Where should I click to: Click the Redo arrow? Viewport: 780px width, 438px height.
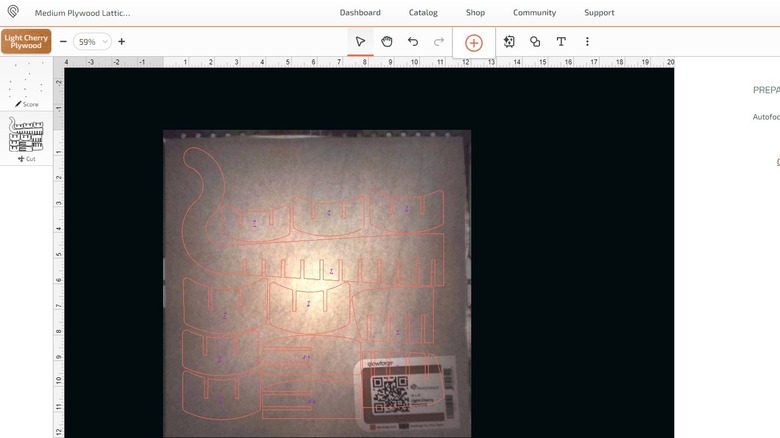(438, 42)
